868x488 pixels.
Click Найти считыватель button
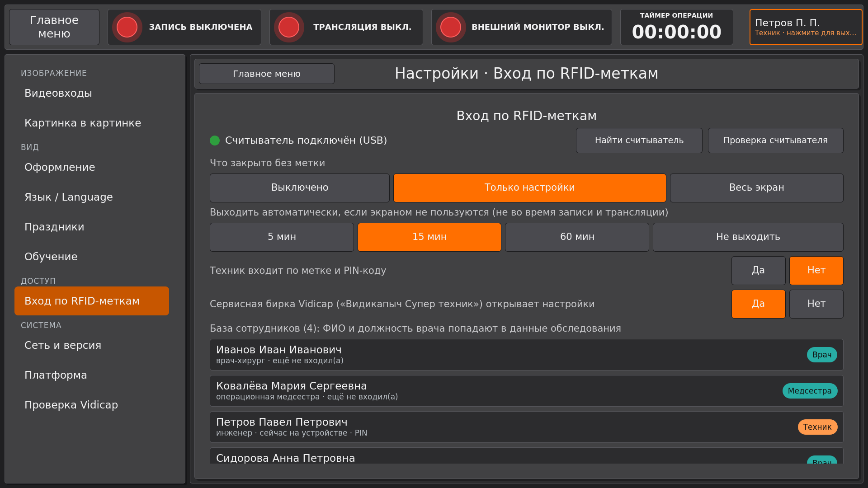point(639,141)
